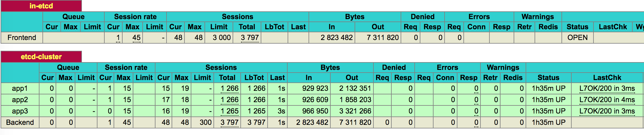Click Backend status 1h35m UP
The height and width of the screenshot is (135, 644).
(549, 122)
